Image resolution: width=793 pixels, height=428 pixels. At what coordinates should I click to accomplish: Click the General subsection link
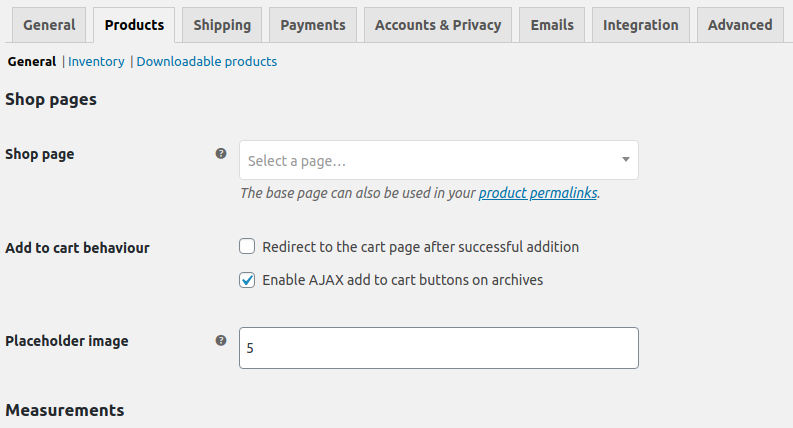(32, 61)
